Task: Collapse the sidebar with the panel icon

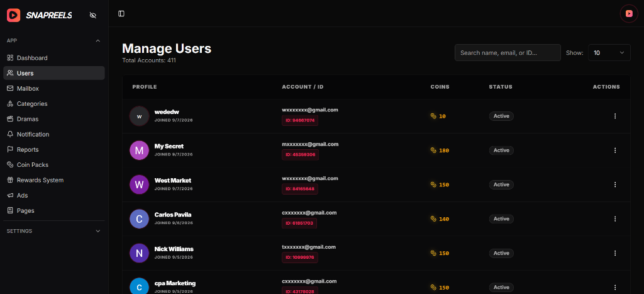Action: coord(121,14)
